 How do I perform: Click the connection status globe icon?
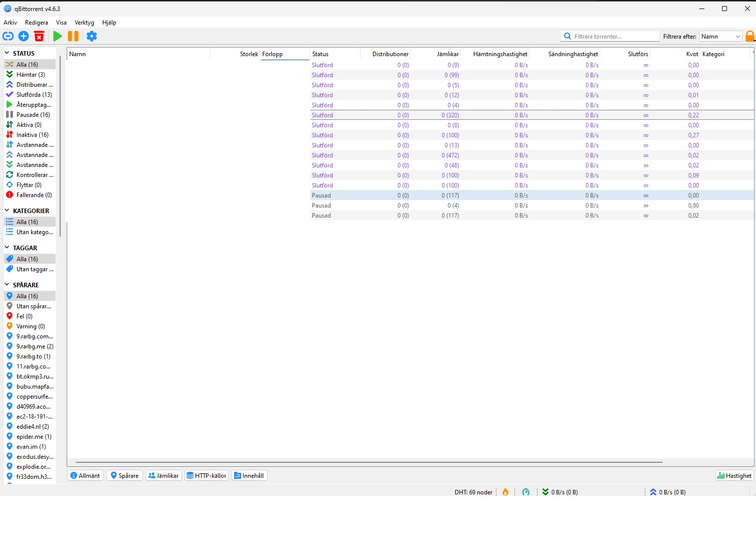(526, 492)
